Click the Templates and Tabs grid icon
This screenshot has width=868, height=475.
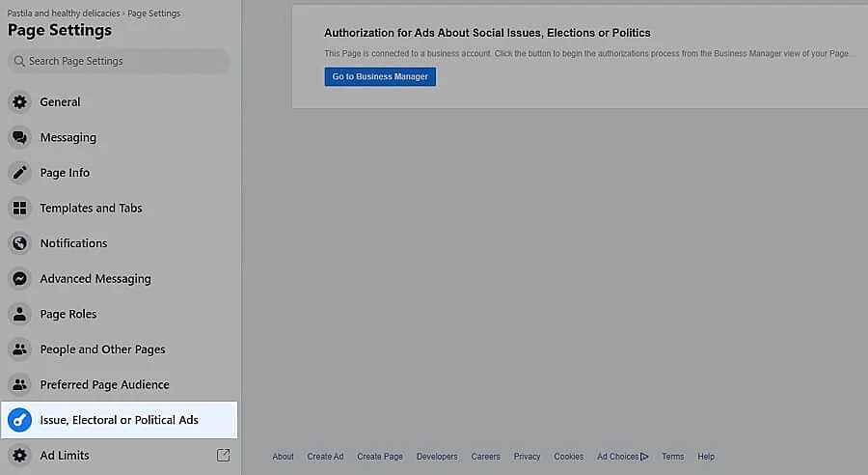pyautogui.click(x=19, y=209)
